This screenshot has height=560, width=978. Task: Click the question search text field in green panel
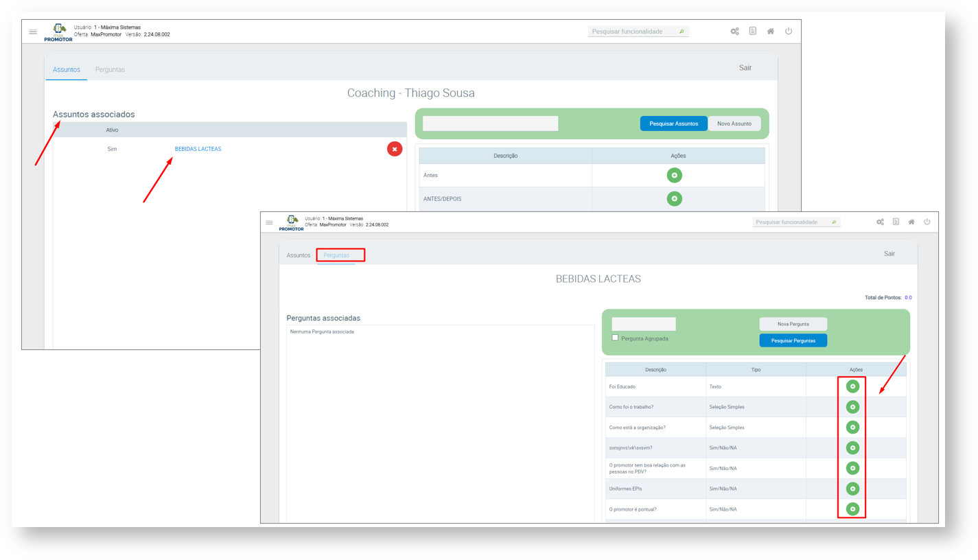tap(643, 324)
